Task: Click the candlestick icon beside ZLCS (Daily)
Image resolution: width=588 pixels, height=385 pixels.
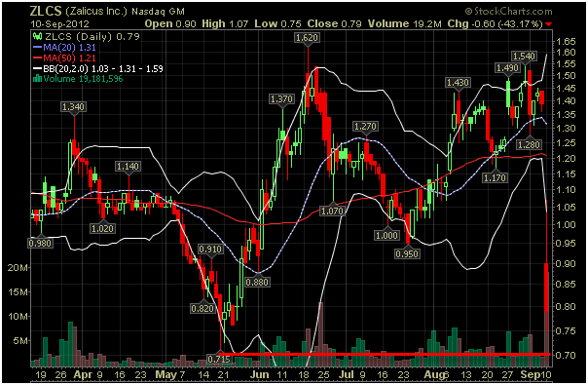Action: coord(37,36)
